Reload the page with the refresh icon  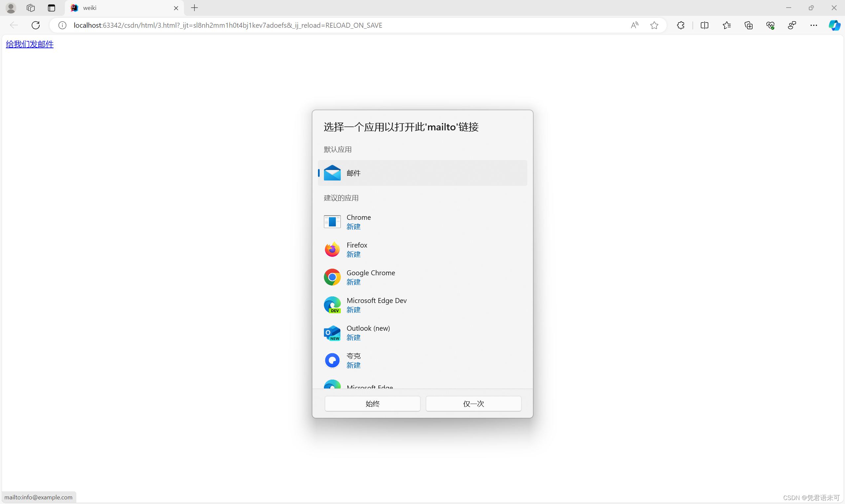click(x=35, y=25)
